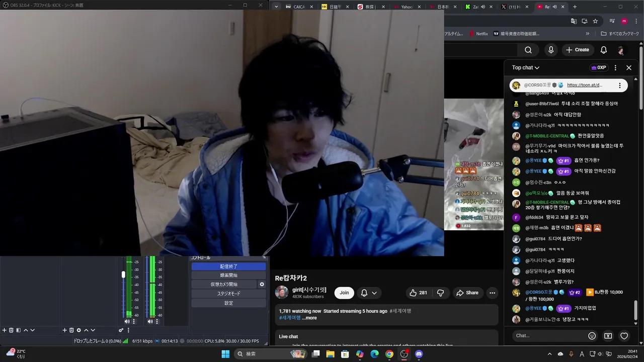This screenshot has width=644, height=362.
Task: Move selected source up
Action: [86, 330]
